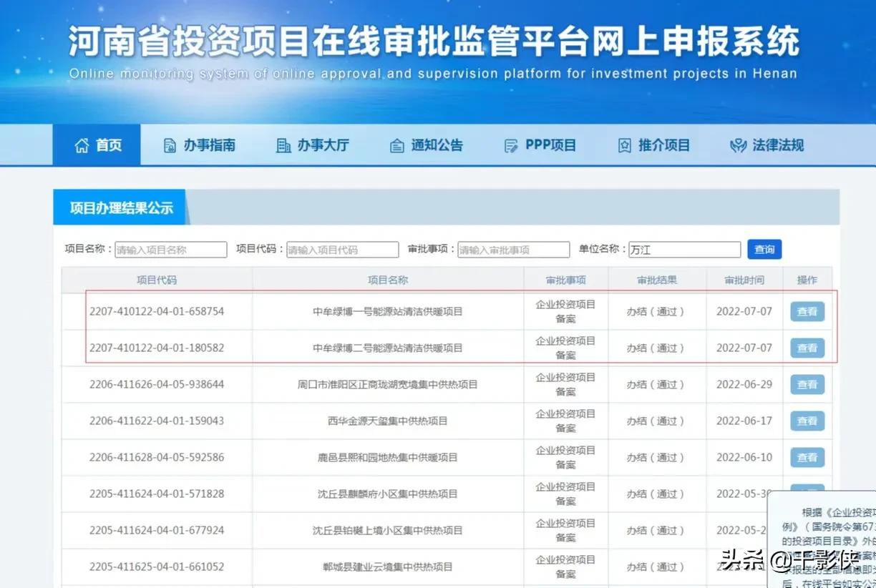Click the 项目名称 input field

[x=170, y=249]
